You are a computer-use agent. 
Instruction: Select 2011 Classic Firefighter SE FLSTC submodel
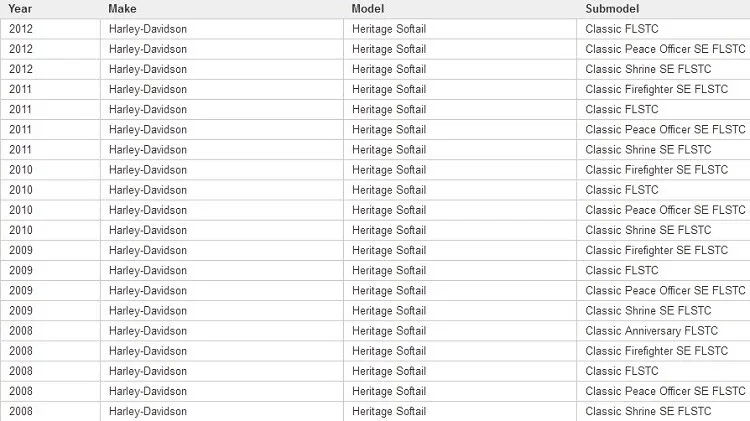point(656,89)
